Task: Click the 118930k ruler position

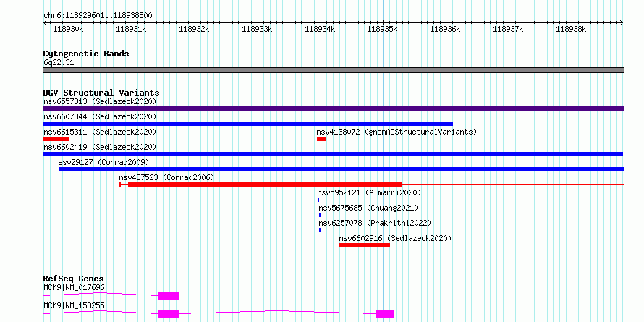Action: pyautogui.click(x=68, y=29)
